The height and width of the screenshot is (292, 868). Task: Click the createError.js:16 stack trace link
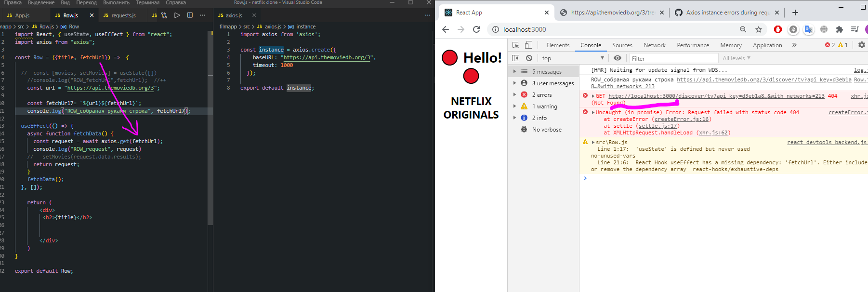coord(681,119)
